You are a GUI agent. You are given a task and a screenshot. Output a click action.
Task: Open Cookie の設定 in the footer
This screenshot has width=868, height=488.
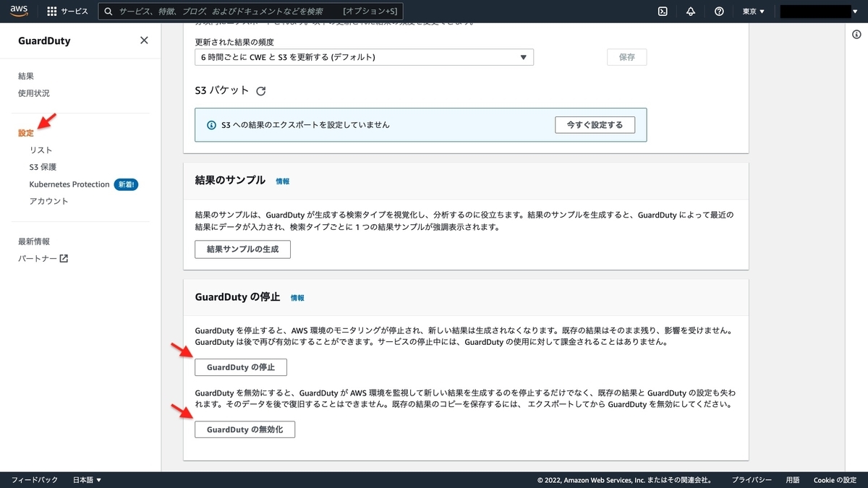coord(835,479)
